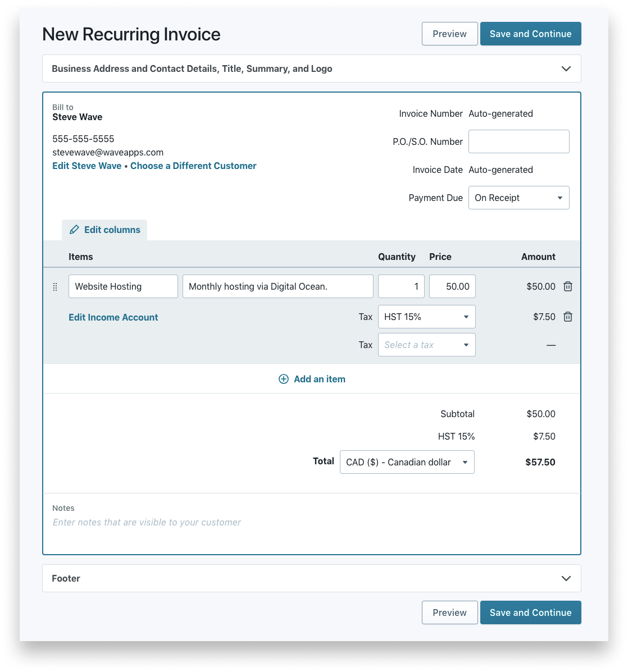Click the Quantity column header

(397, 257)
